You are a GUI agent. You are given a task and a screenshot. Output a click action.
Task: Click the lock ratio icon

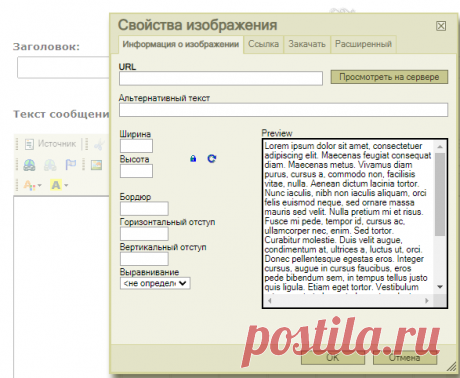[x=193, y=159]
